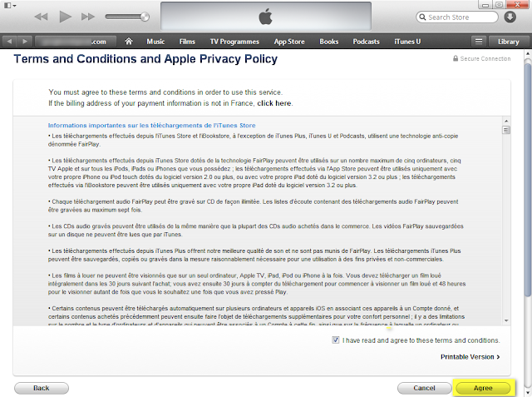This screenshot has height=397, width=532.
Task: Click 'Informations importantes' heading in terms
Action: coord(151,126)
